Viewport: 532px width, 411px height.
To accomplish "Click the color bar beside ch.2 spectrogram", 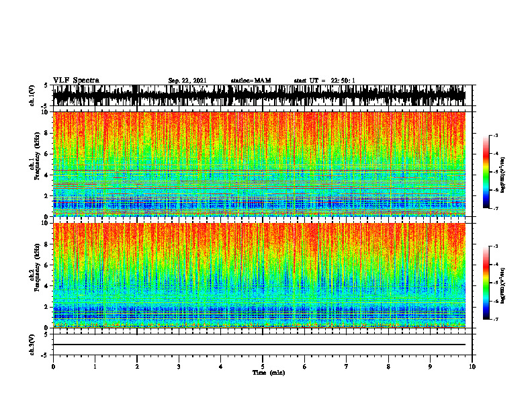I will 486,283.
